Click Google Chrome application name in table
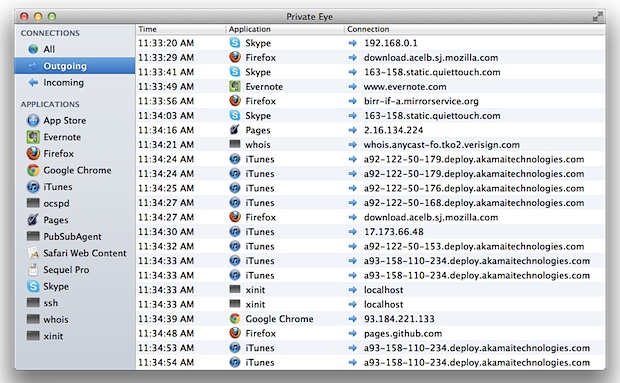The image size is (620, 383). [x=279, y=319]
